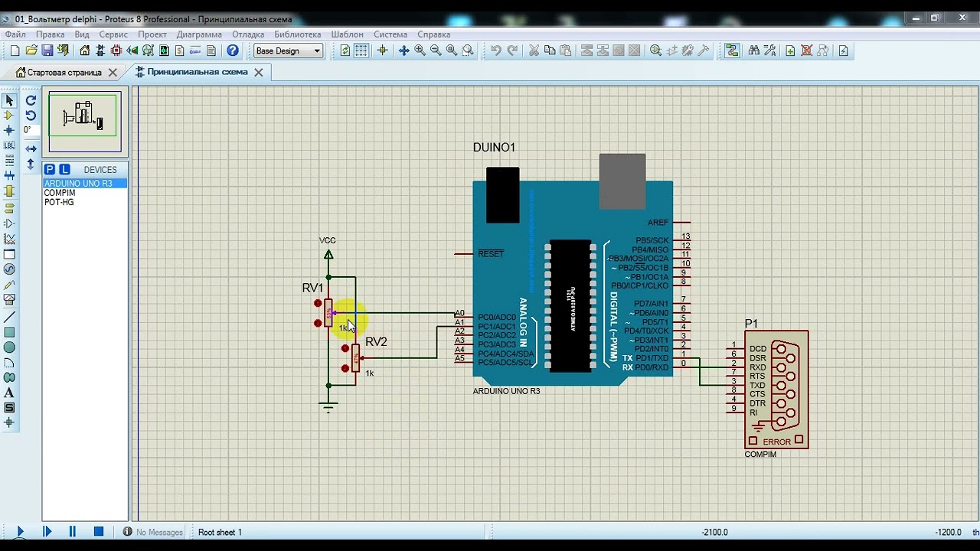
Task: Start the simulation with the Play button
Action: pos(20,532)
